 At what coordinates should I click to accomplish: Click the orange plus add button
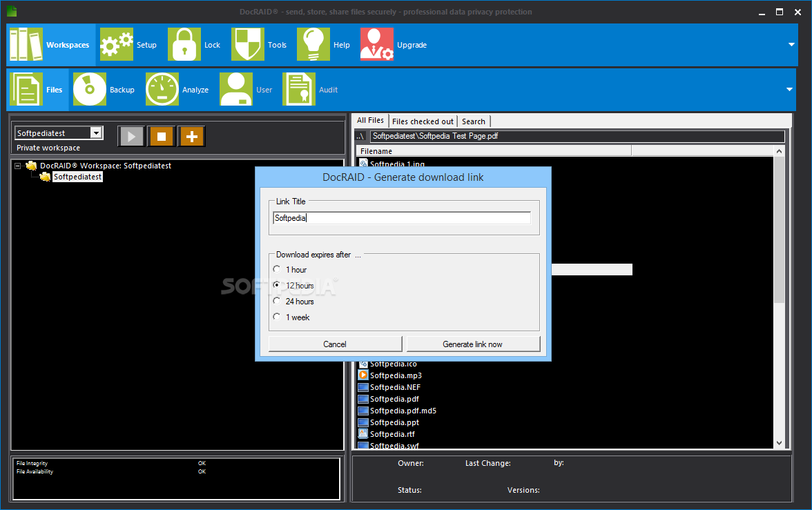coord(192,137)
